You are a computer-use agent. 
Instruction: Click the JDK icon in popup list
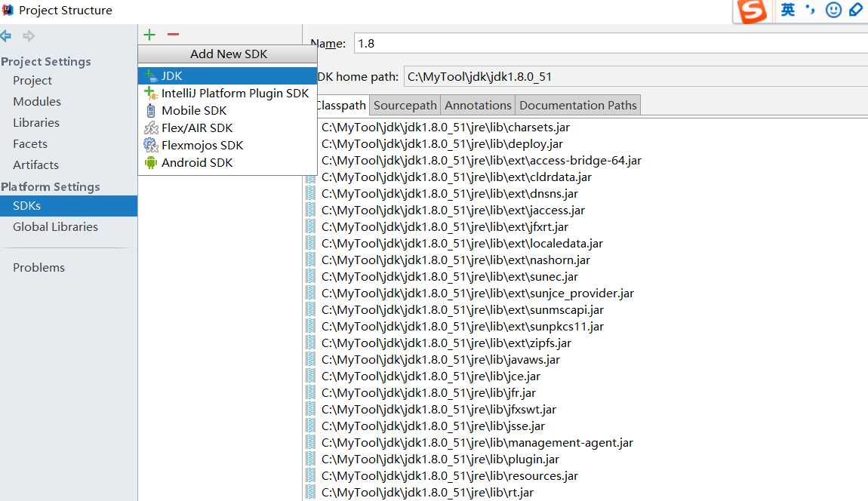tap(150, 76)
